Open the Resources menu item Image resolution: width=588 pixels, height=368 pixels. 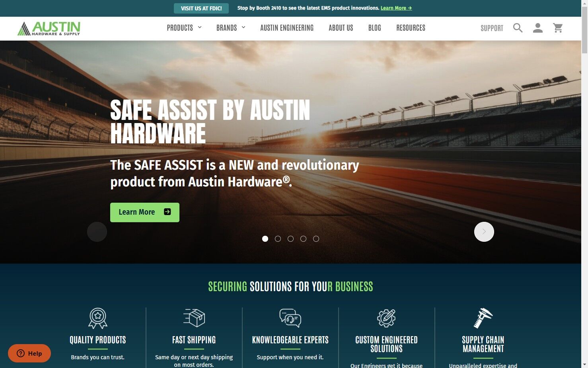(x=411, y=28)
